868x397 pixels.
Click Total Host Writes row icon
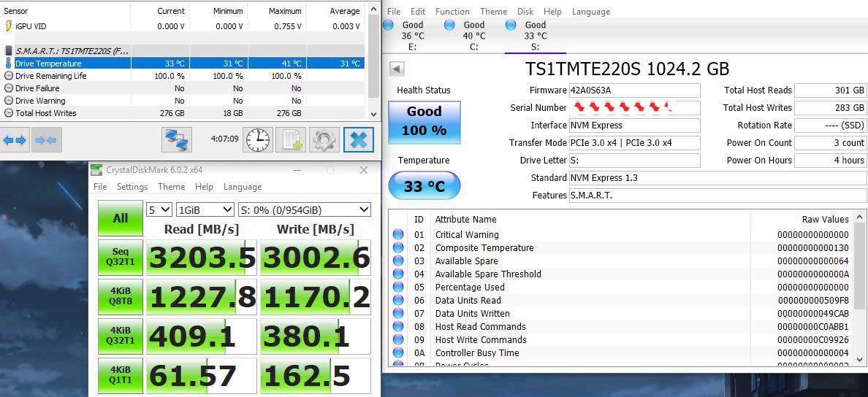8,113
